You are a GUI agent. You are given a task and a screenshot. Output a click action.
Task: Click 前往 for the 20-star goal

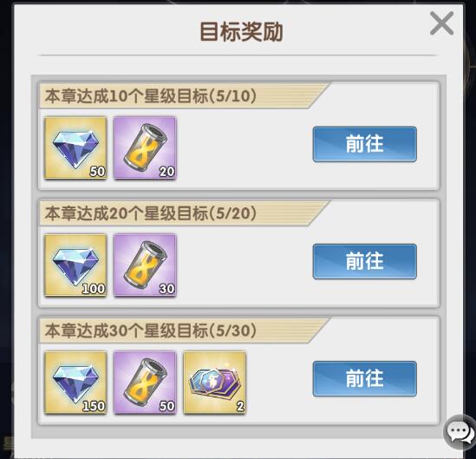pos(365,261)
